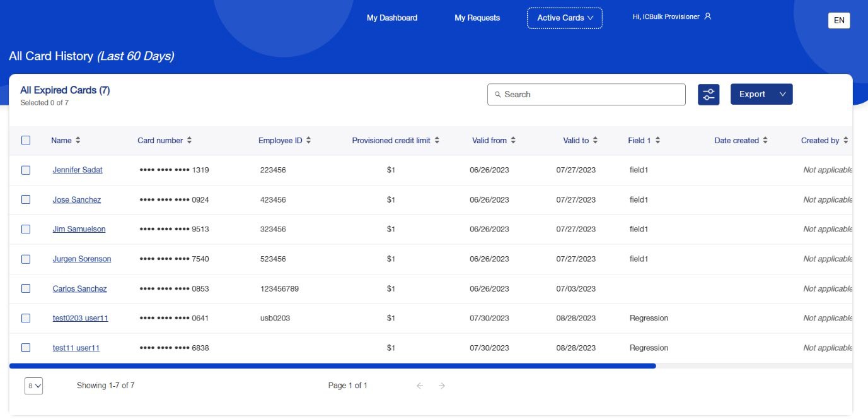Check the box for Jennifer Sadat
868x419 pixels.
pos(26,170)
